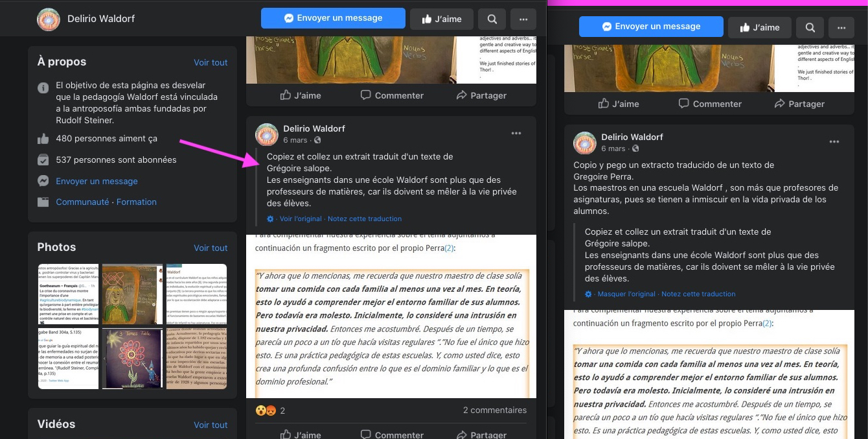Click the search icon in right page header
868x439 pixels.
pos(810,27)
